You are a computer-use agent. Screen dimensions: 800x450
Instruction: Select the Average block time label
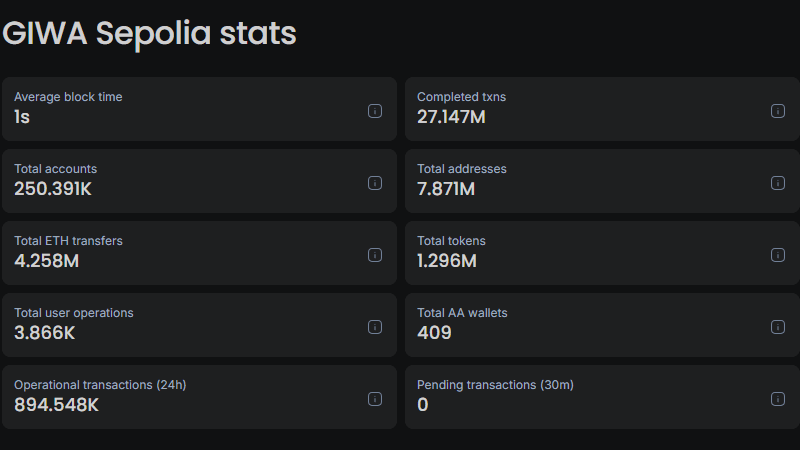(68, 97)
